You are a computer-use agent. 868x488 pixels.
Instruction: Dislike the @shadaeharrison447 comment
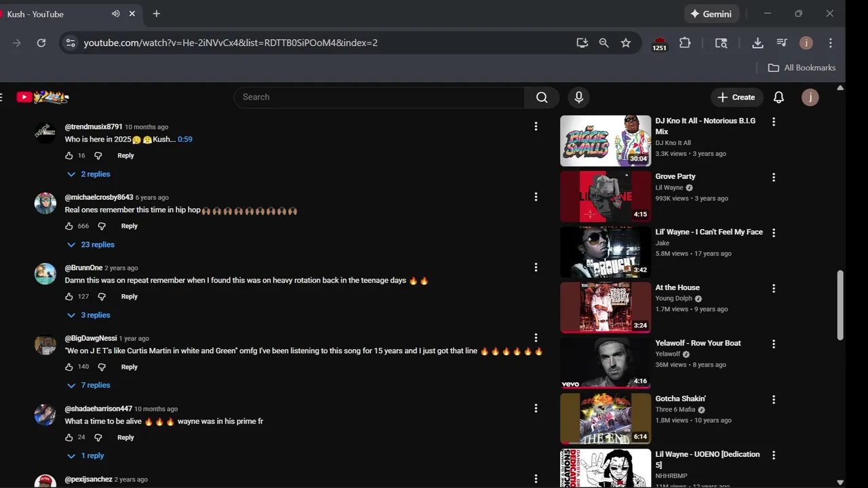pyautogui.click(x=98, y=437)
